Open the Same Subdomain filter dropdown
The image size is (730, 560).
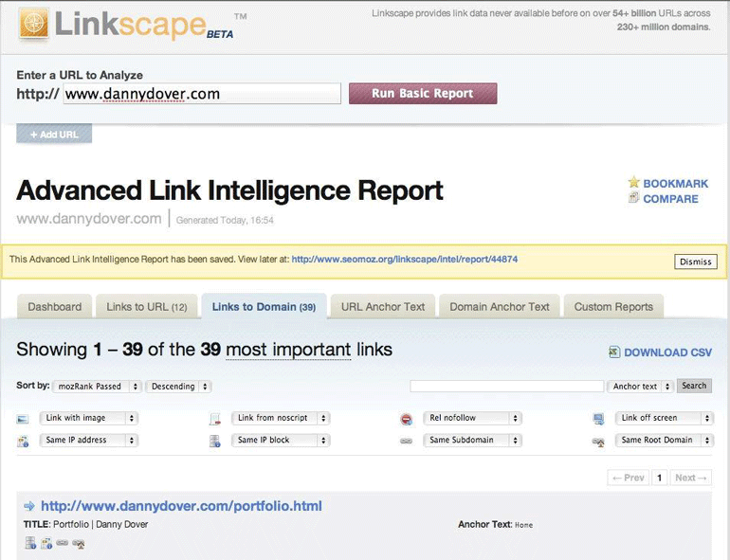click(x=472, y=440)
